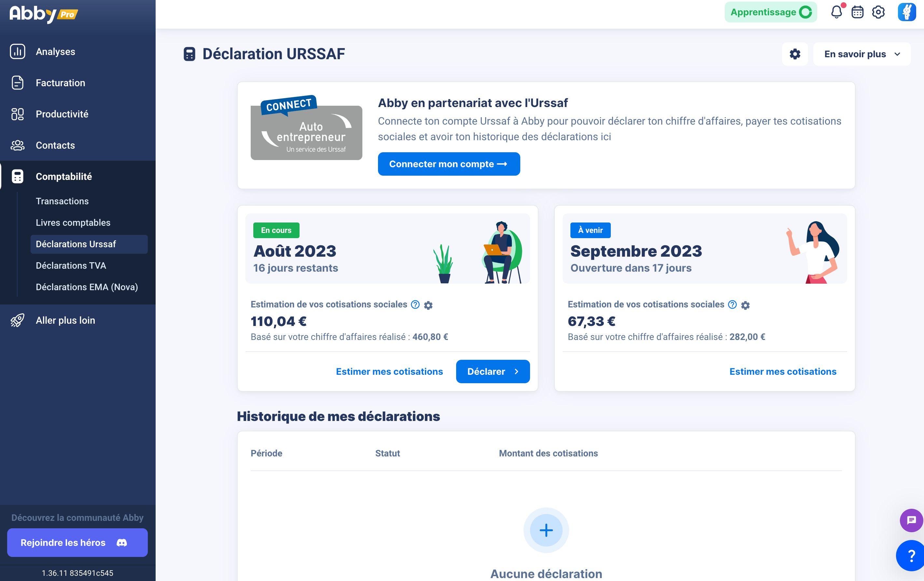Click version number 1.36.11 835491c545
Image resolution: width=924 pixels, height=581 pixels.
(x=77, y=573)
